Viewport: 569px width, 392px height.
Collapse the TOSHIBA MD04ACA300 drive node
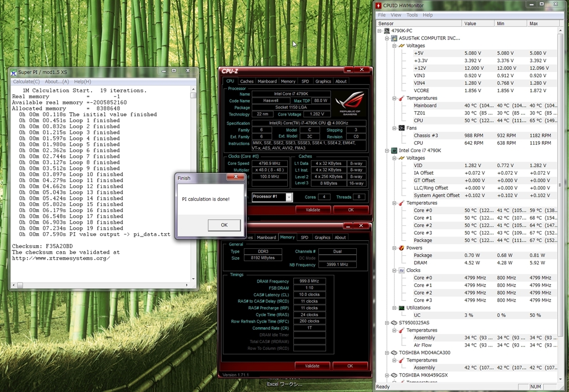coord(387,353)
